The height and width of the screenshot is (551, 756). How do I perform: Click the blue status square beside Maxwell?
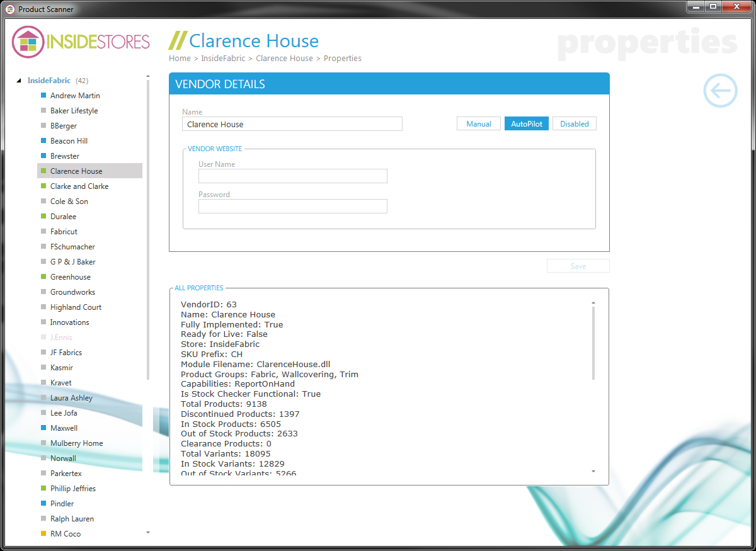click(43, 428)
